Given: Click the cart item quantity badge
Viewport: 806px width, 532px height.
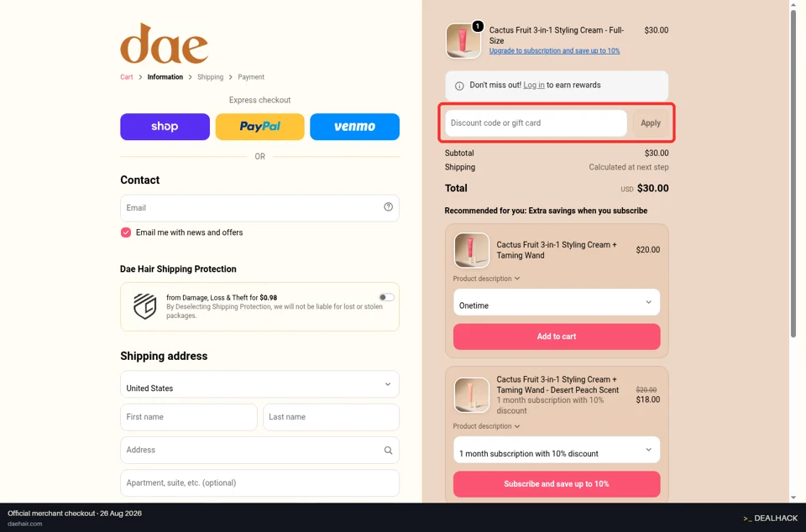Looking at the screenshot, I should 478,26.
